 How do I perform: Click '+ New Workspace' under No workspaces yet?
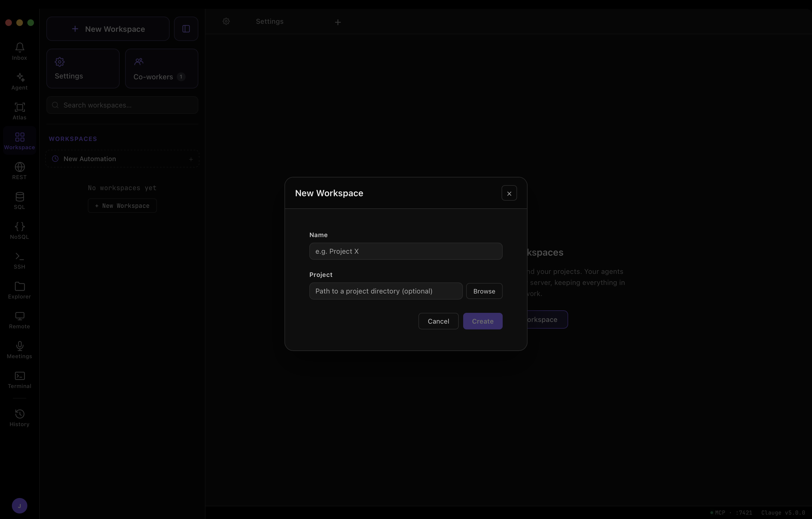(x=122, y=206)
